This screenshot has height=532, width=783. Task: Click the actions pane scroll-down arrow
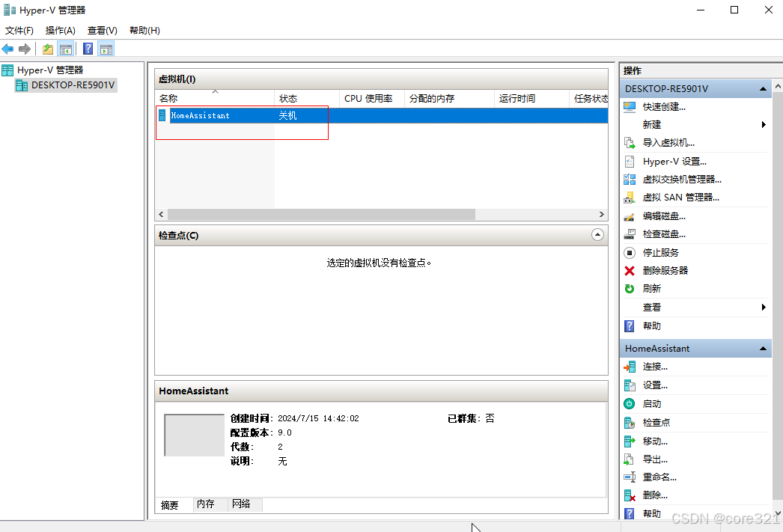tap(778, 513)
